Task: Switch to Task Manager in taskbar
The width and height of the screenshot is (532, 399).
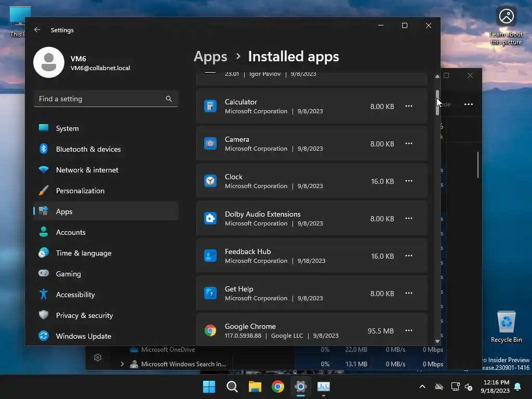Action: click(324, 387)
